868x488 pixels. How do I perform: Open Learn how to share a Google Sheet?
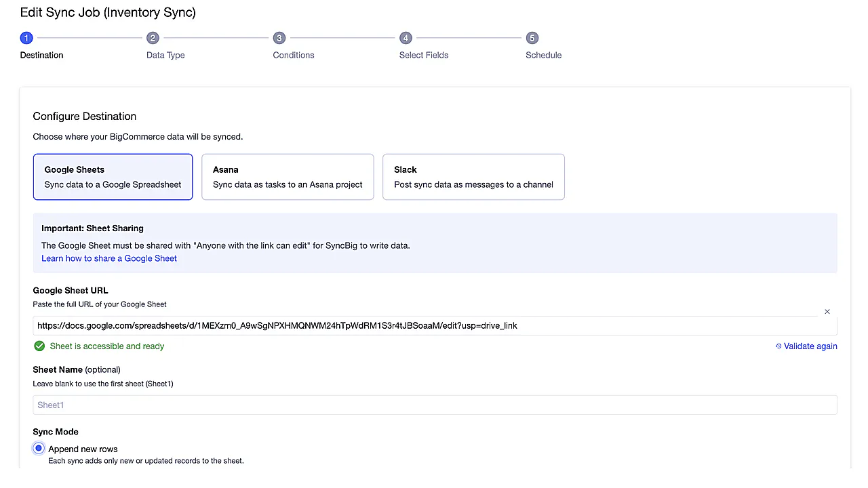pyautogui.click(x=109, y=258)
